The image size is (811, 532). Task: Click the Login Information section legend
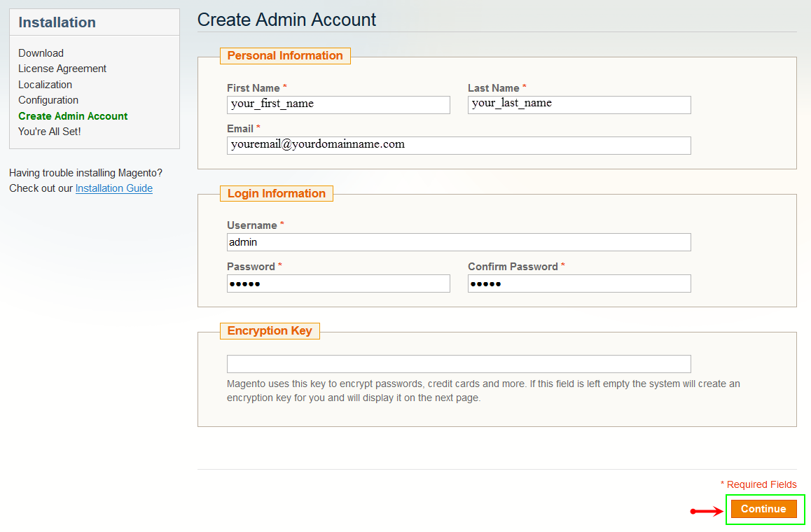[277, 194]
